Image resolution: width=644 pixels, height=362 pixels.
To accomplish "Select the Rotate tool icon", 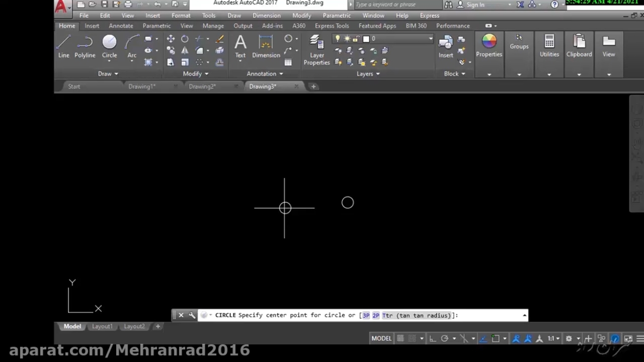I will (x=185, y=39).
